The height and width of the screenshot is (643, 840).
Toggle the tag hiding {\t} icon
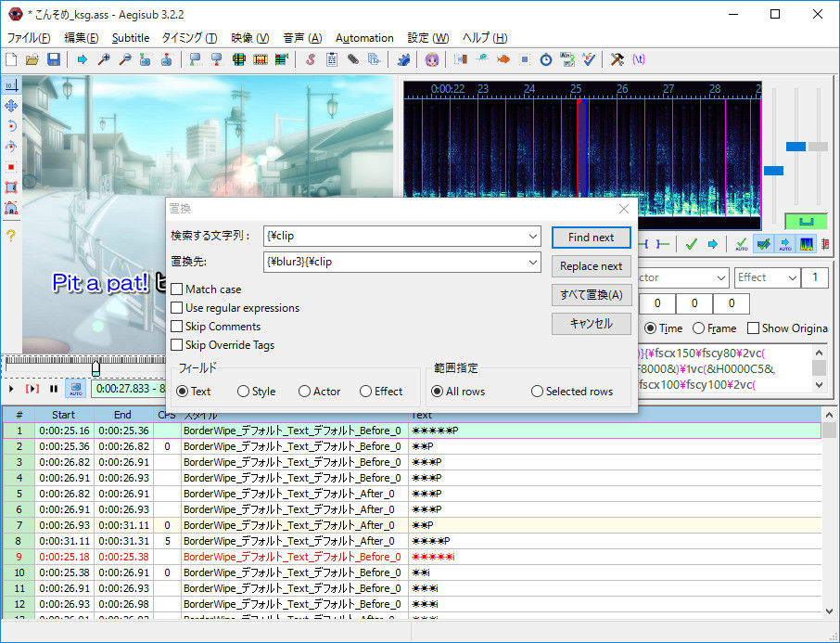pyautogui.click(x=639, y=59)
